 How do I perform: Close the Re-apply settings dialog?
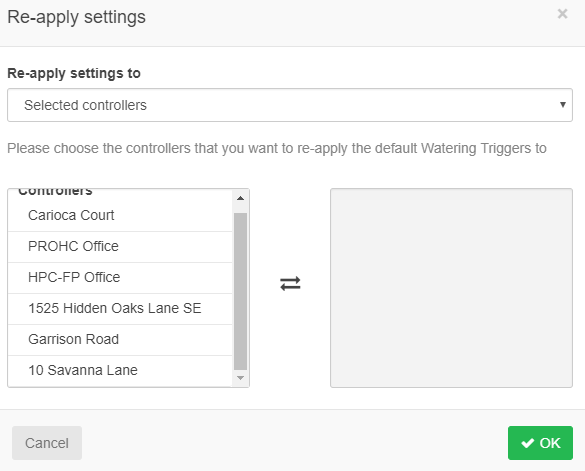pos(562,14)
